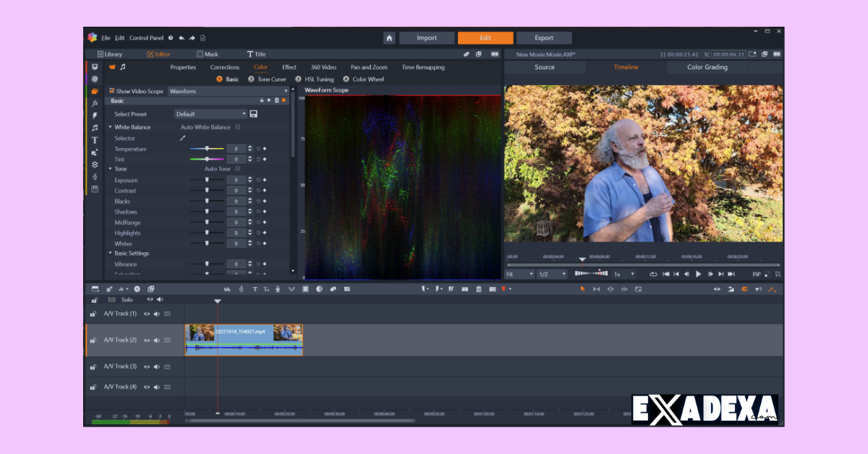Image resolution: width=868 pixels, height=454 pixels.
Task: Hide video on A/V Track (1) eye icon
Action: (146, 314)
